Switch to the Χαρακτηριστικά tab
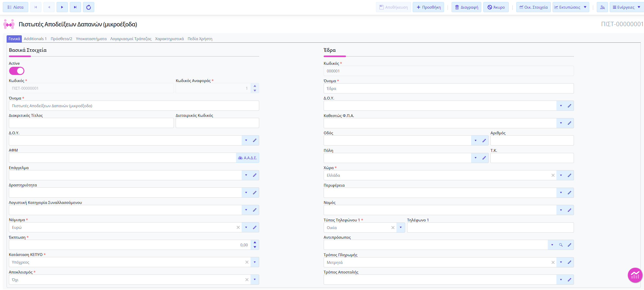644x290 pixels. 169,39
